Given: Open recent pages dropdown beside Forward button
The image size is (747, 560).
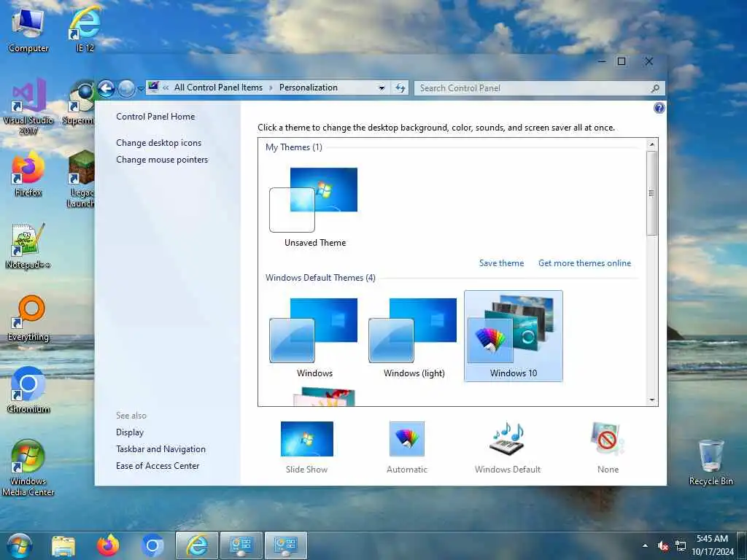Looking at the screenshot, I should (141, 88).
